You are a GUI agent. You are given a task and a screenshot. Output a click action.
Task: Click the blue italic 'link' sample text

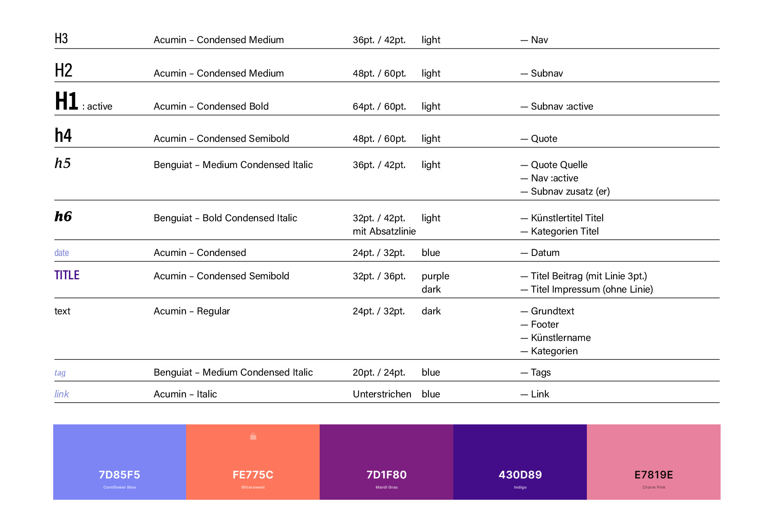click(x=62, y=394)
